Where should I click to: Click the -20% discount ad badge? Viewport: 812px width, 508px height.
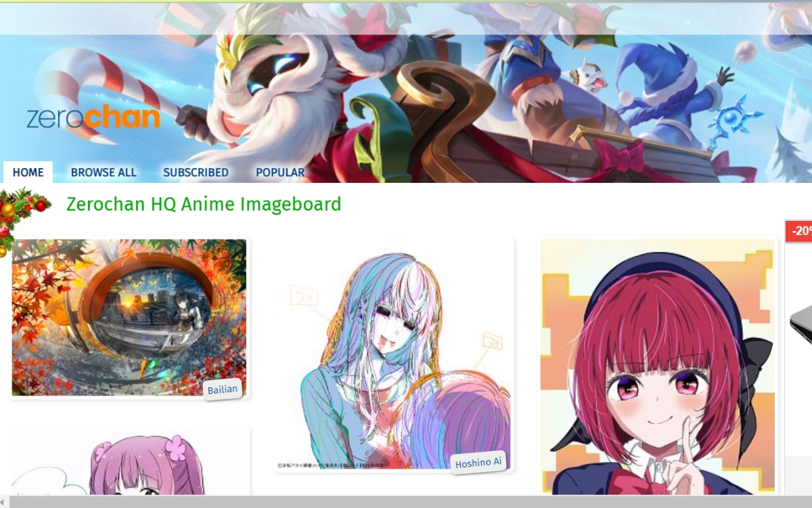click(x=799, y=231)
